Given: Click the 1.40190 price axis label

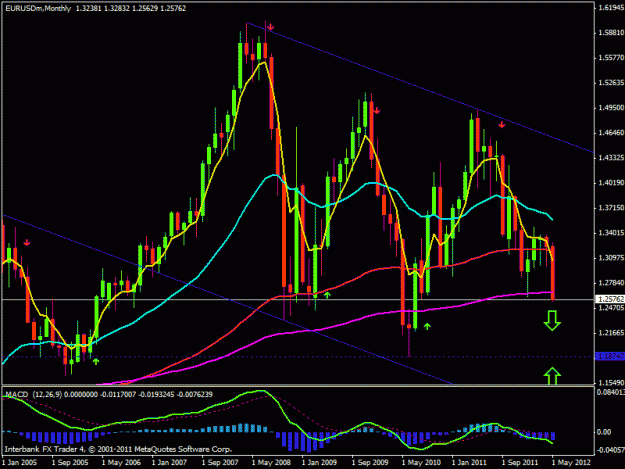Looking at the screenshot, I should tap(611, 183).
